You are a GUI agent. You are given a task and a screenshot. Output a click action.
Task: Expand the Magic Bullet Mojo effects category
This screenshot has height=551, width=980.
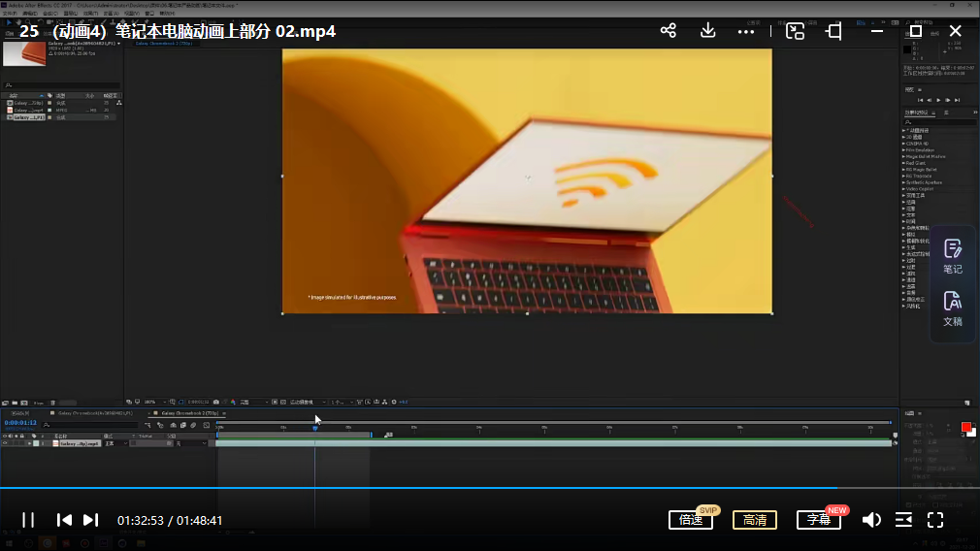(x=903, y=157)
